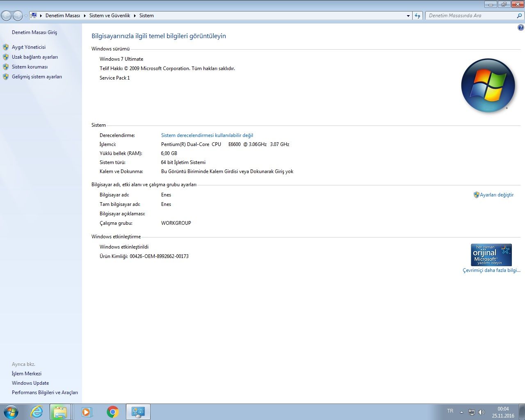Click the Ürün Kimliği product ID text

point(144,256)
